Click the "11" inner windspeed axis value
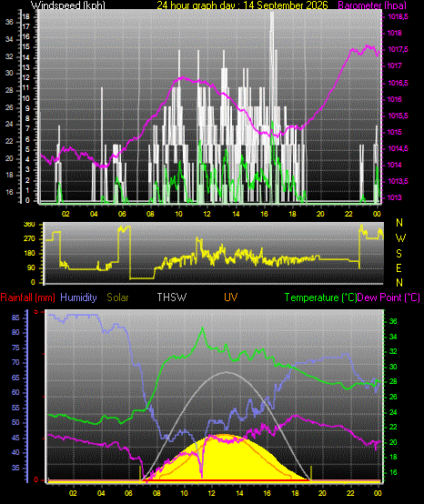The width and height of the screenshot is (424, 504). (x=26, y=88)
